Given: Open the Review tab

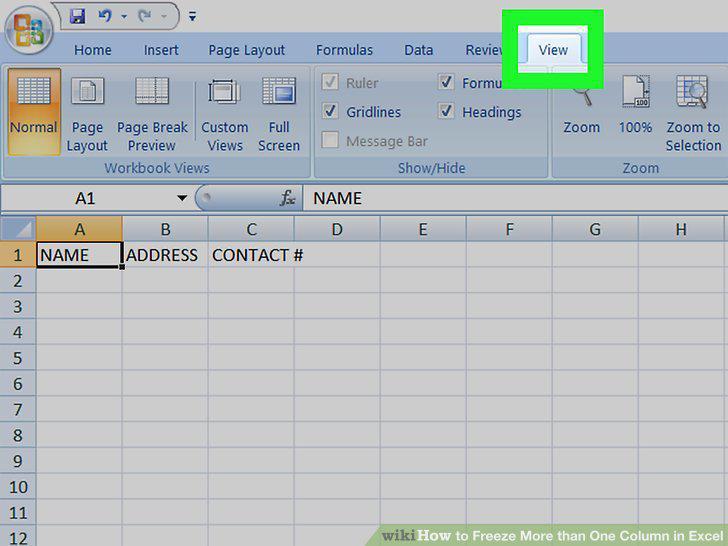Looking at the screenshot, I should pos(484,50).
